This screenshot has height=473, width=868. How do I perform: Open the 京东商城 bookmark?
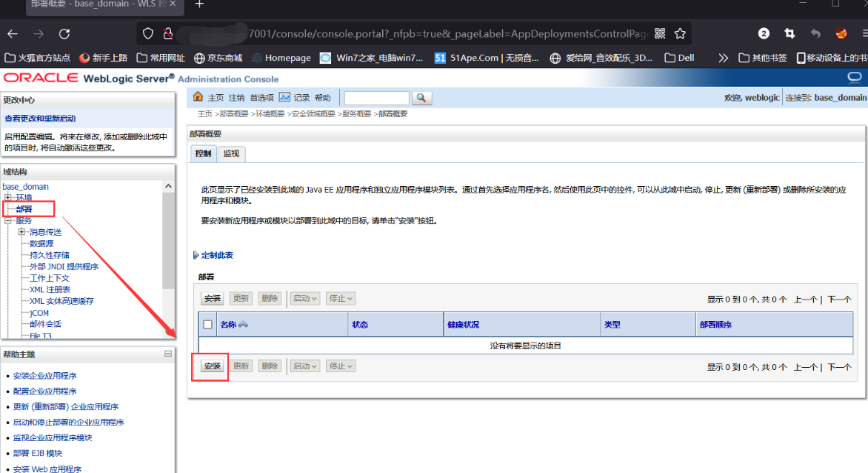(218, 58)
